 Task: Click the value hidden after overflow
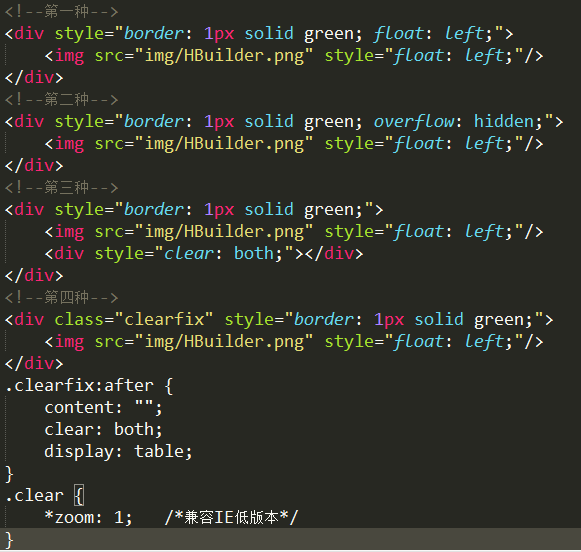pos(504,122)
